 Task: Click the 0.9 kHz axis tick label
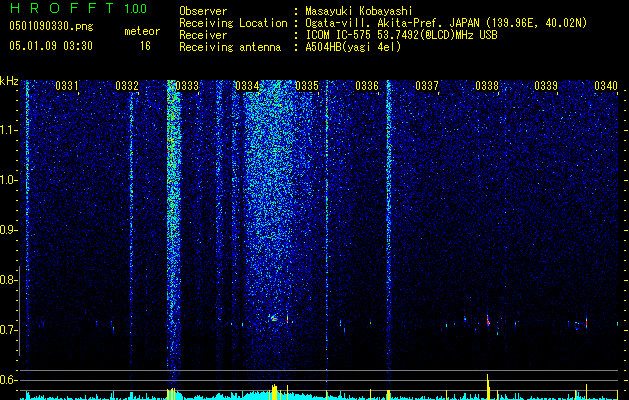coord(7,230)
